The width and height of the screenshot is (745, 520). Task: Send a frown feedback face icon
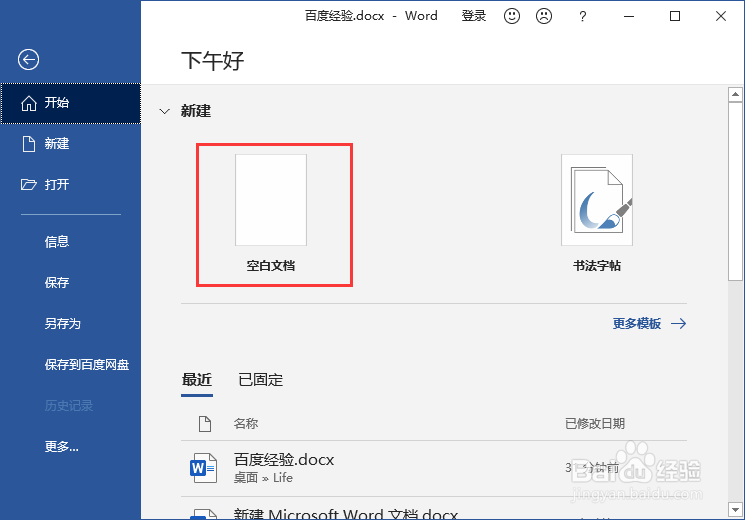click(x=544, y=16)
